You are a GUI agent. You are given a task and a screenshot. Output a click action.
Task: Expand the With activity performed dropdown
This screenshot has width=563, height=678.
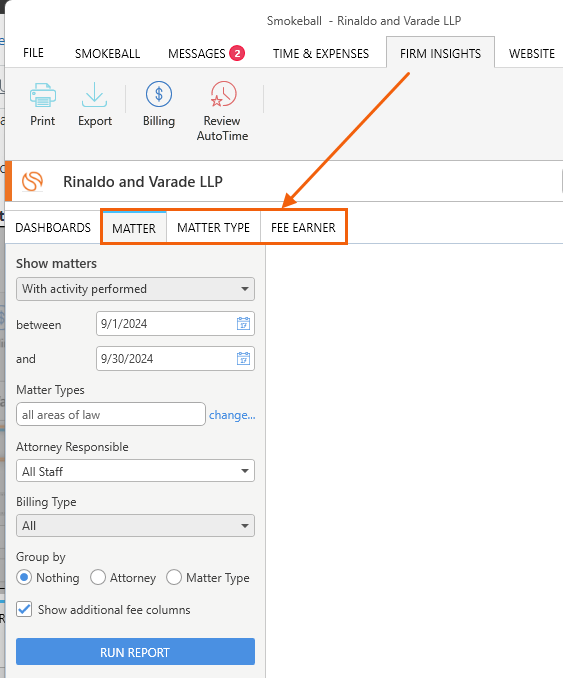coord(135,289)
